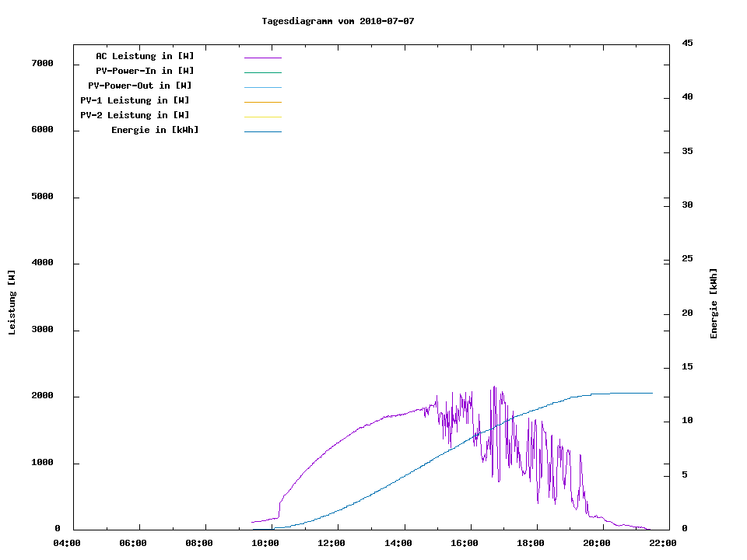Click the 22:00 label on the time axis
The image size is (747, 560).
[662, 543]
